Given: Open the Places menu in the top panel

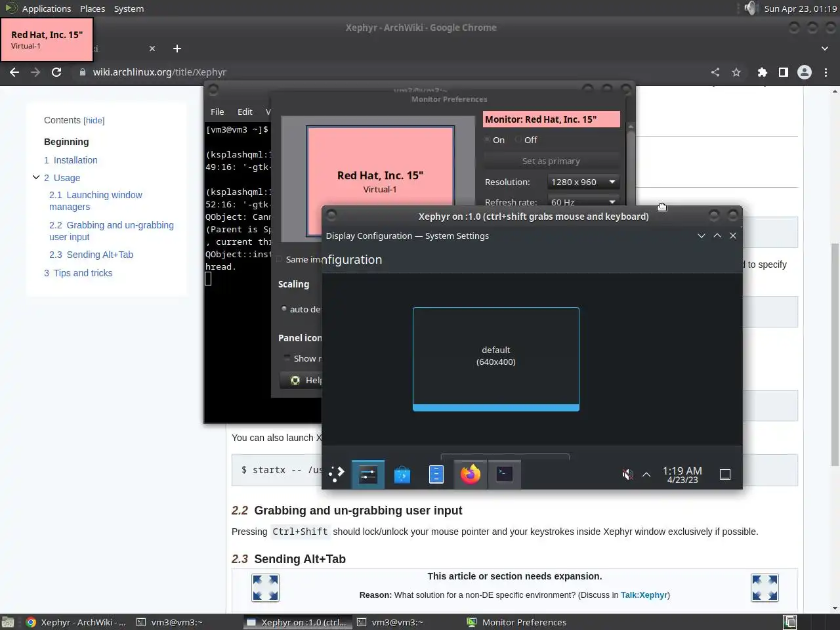Looking at the screenshot, I should [x=93, y=9].
